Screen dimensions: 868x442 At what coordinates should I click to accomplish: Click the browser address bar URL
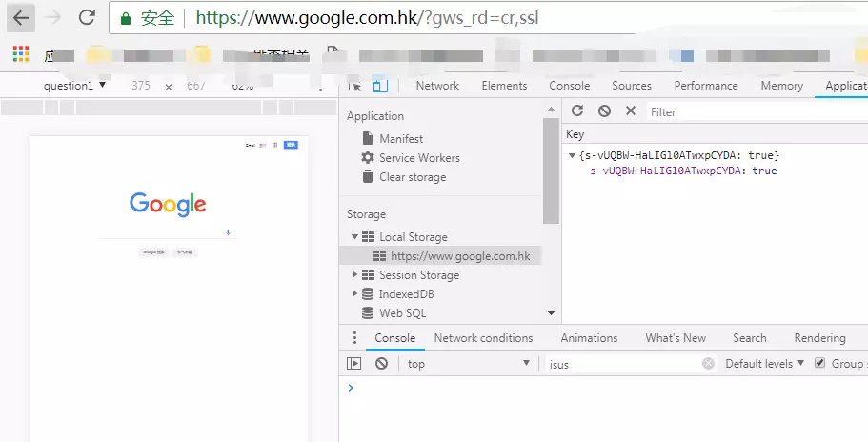point(367,18)
